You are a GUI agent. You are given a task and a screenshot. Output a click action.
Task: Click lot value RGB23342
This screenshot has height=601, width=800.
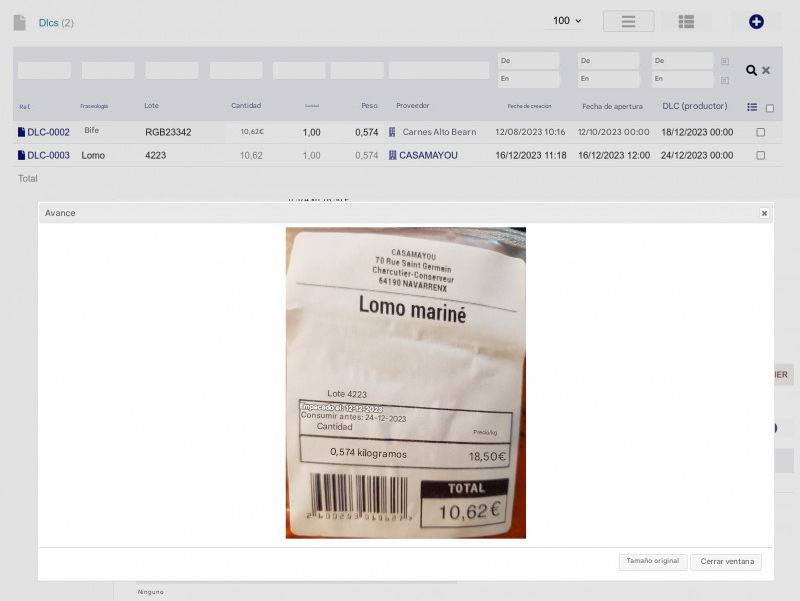pos(168,133)
